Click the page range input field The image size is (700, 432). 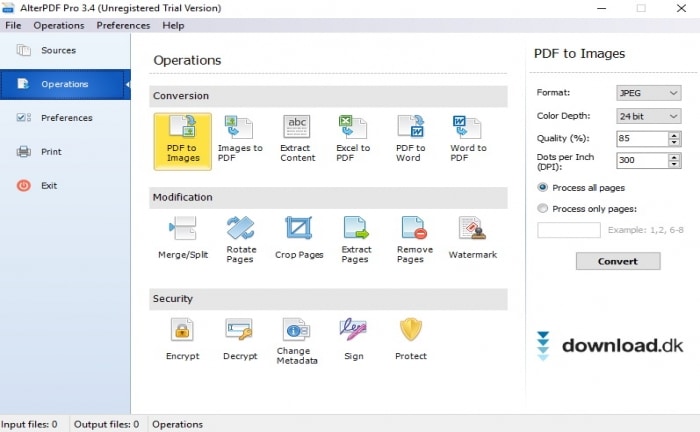coord(569,230)
